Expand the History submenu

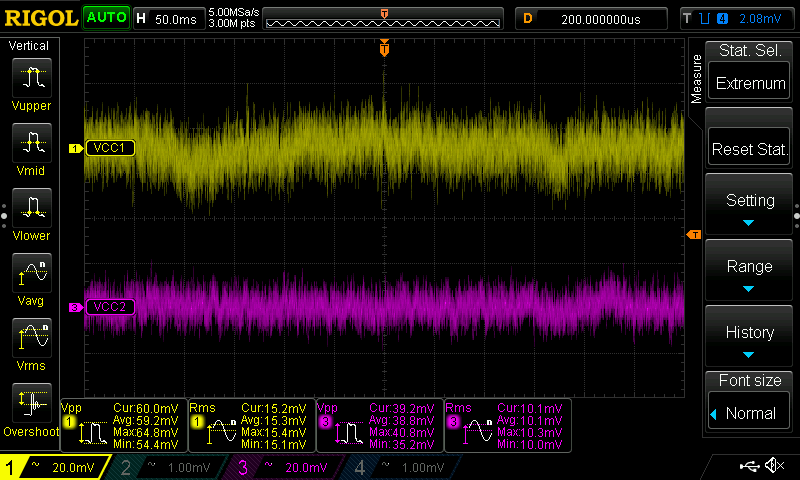pos(749,337)
